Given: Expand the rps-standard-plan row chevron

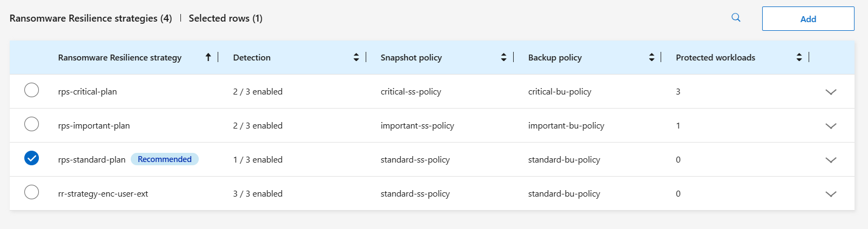Looking at the screenshot, I should click(x=831, y=160).
